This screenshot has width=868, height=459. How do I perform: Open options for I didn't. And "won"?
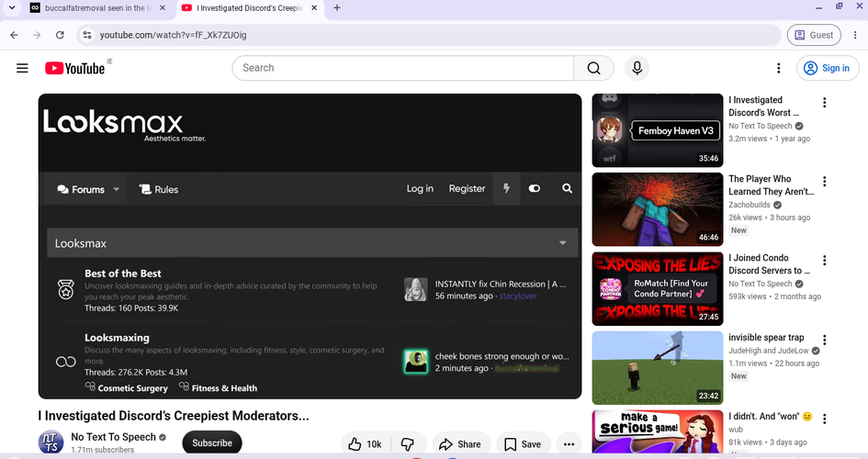pos(824,419)
